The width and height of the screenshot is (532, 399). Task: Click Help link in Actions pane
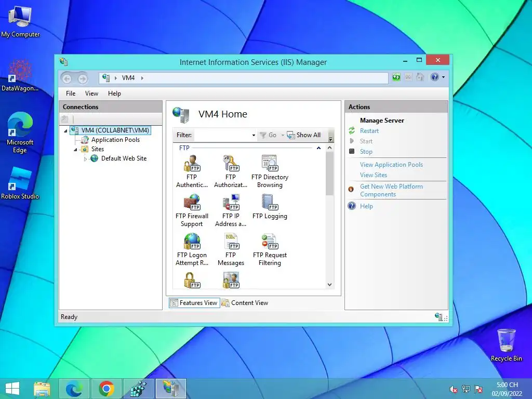click(x=366, y=206)
